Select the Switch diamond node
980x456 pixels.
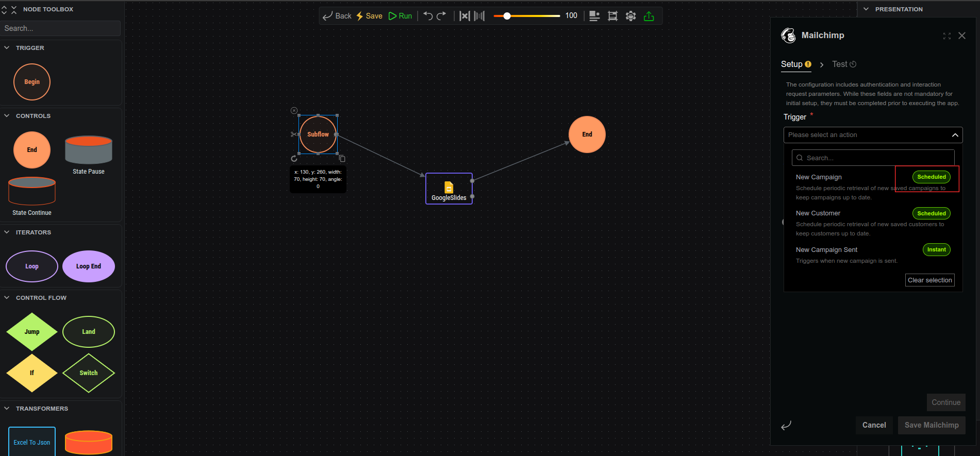point(89,373)
